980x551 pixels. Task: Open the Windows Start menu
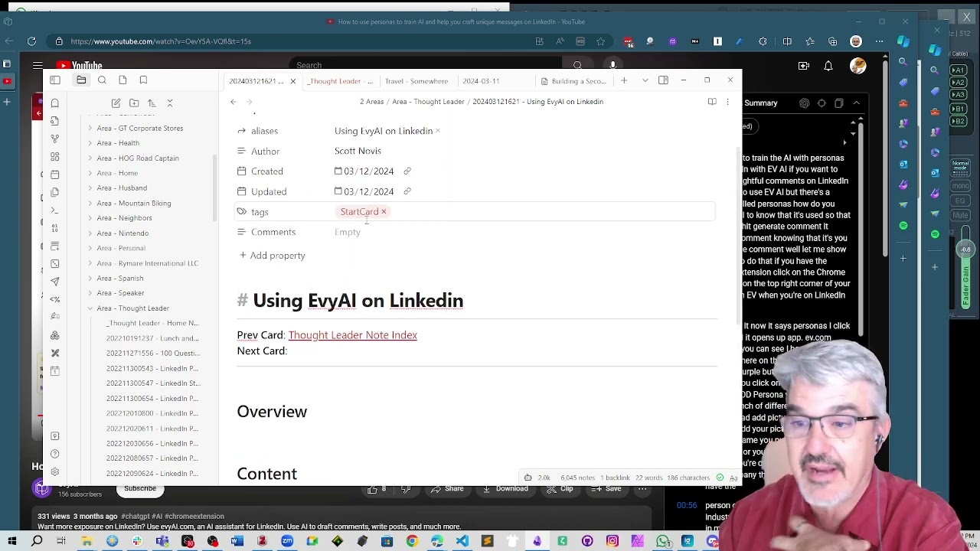click(11, 542)
